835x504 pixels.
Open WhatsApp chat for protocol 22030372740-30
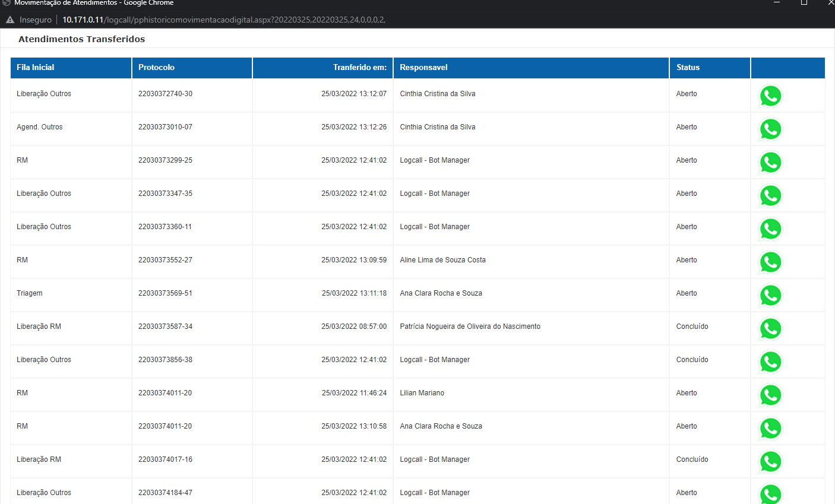coord(770,96)
